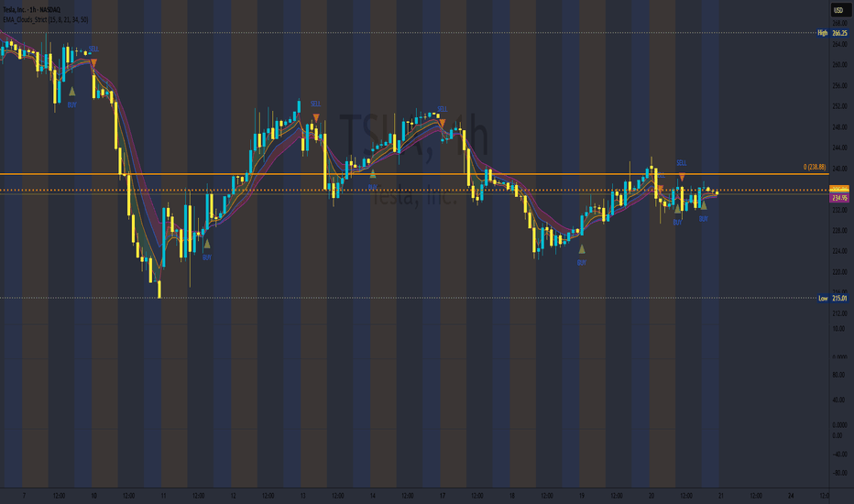854x504 pixels.
Task: Click the SELL triangle marker on the 17th
Action: tap(443, 123)
